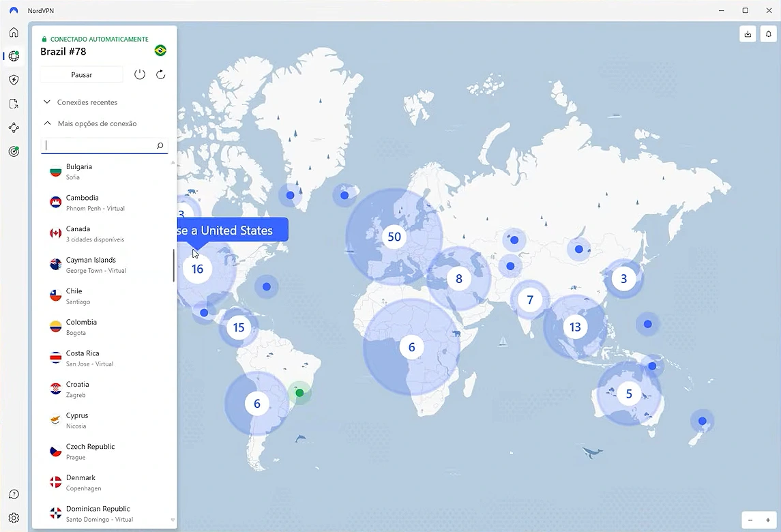Click the North America cluster marked 16
The image size is (781, 532).
(x=197, y=269)
